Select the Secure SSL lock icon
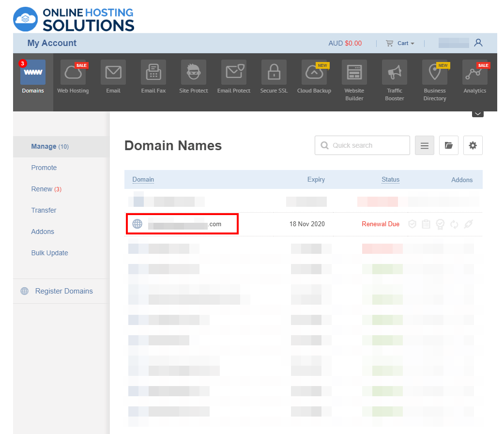 (x=274, y=73)
